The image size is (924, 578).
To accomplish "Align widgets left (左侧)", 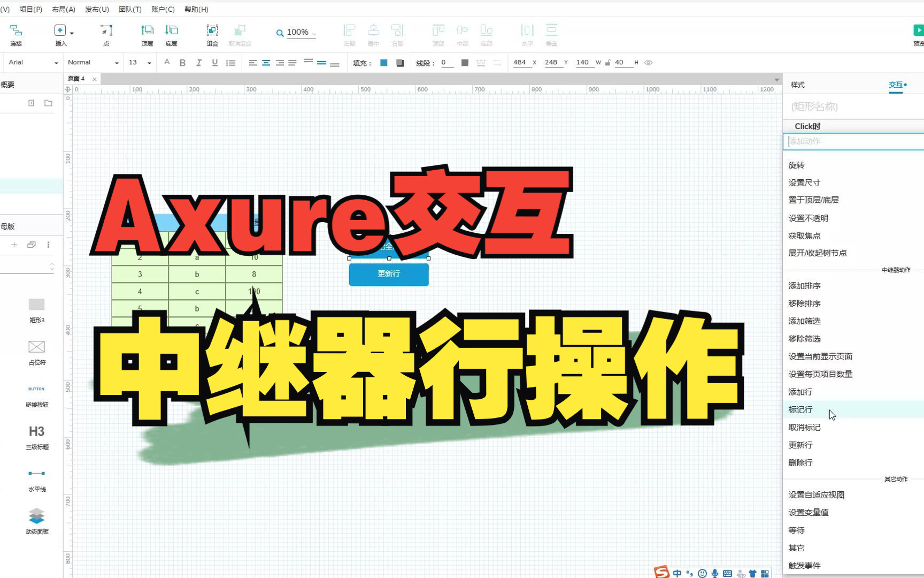I will (349, 35).
